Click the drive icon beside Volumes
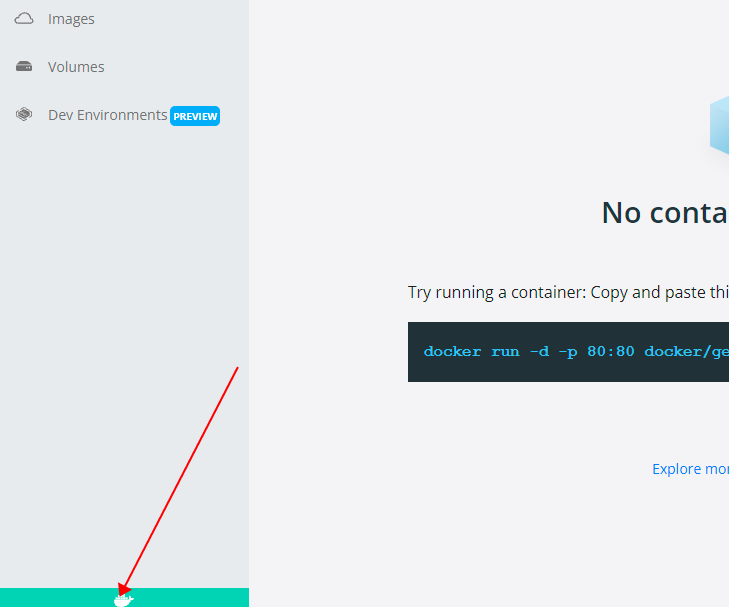 24,66
